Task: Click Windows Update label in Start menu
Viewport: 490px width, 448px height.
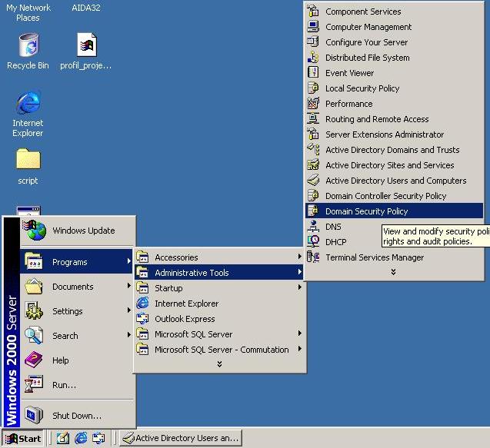Action: [84, 231]
